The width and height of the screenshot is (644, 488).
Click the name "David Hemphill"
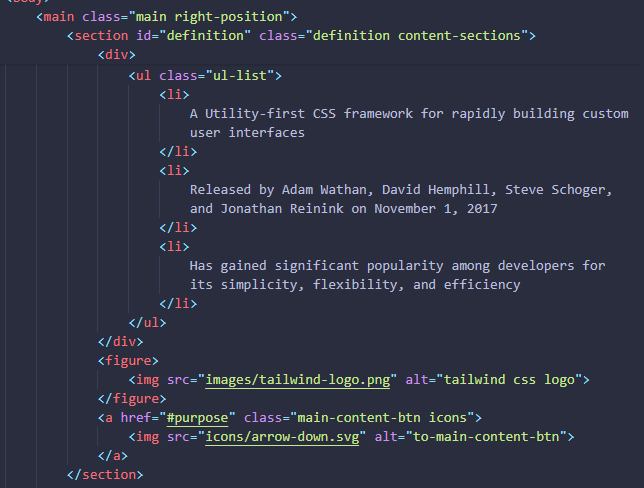(436, 190)
